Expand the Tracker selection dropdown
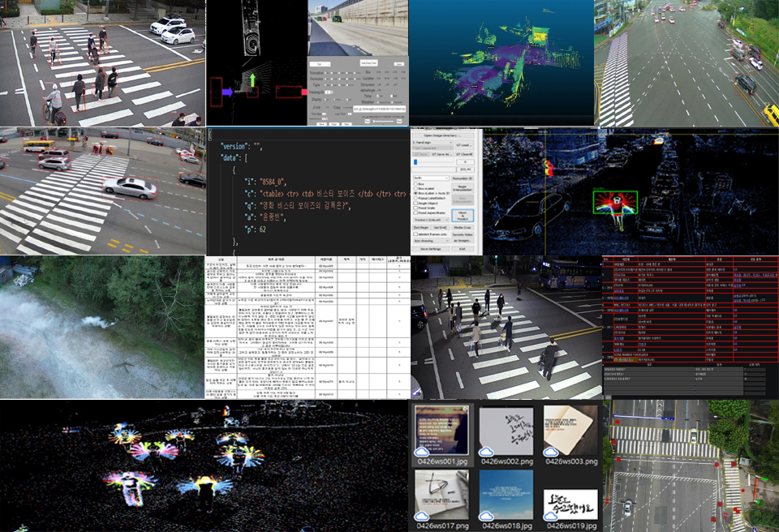 (431, 220)
